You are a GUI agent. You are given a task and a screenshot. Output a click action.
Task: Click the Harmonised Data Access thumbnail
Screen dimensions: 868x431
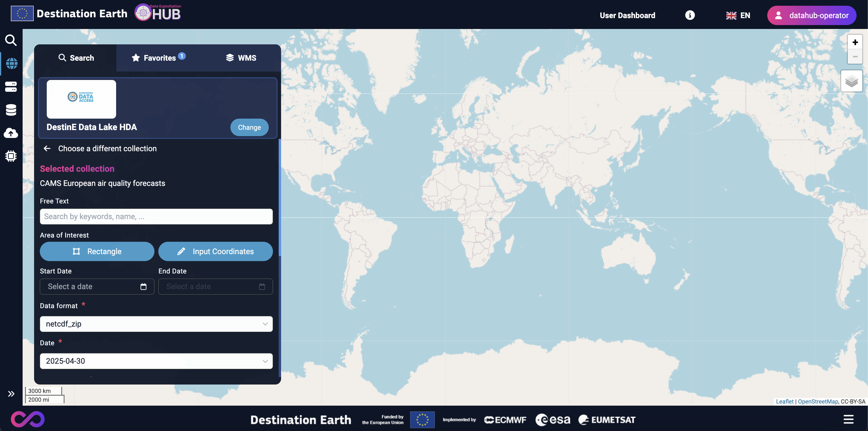tap(81, 99)
